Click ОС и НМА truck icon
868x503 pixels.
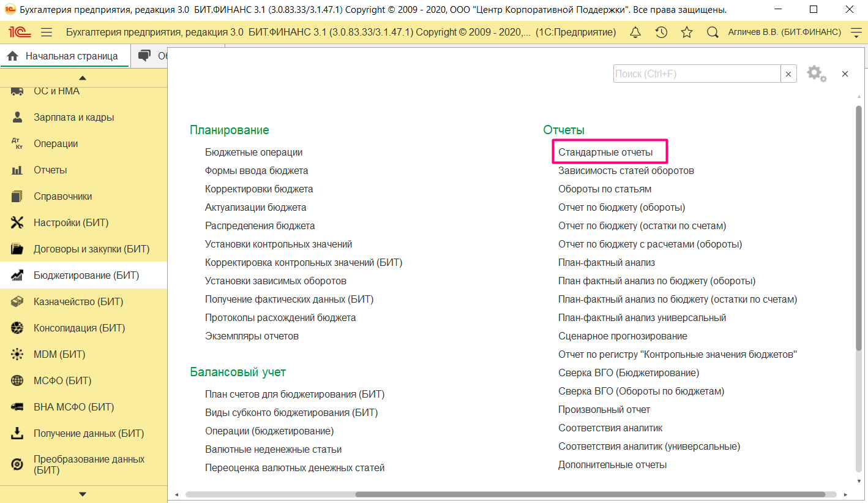pos(17,91)
